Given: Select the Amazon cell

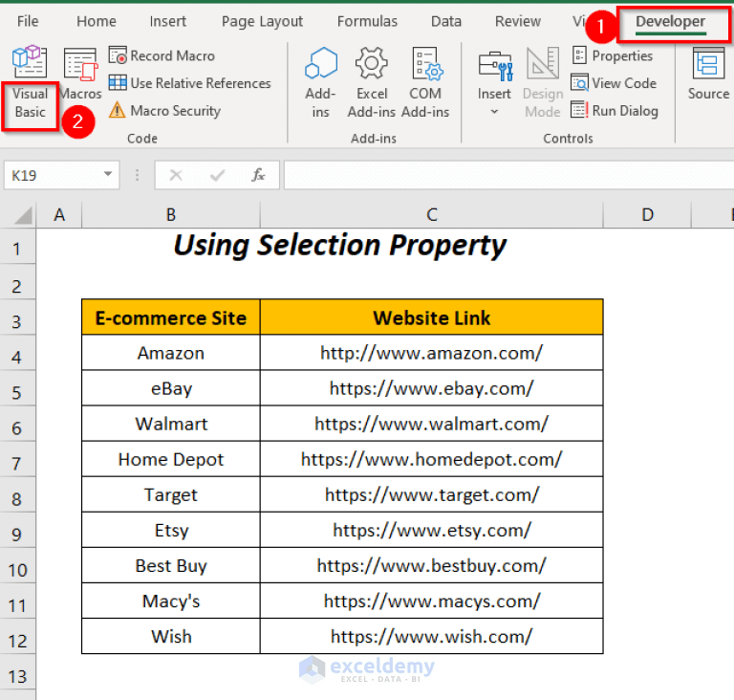Looking at the screenshot, I should tap(171, 353).
